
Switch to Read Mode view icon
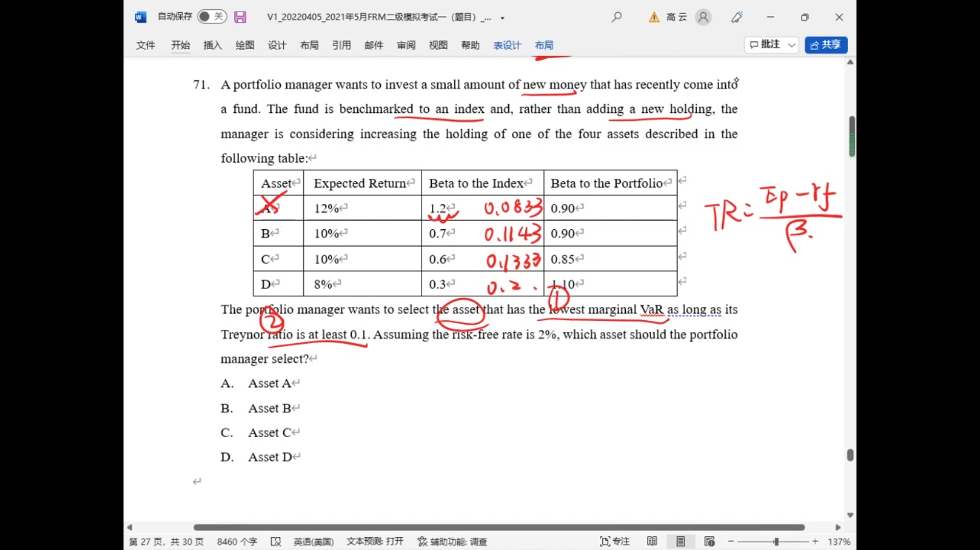pyautogui.click(x=652, y=541)
